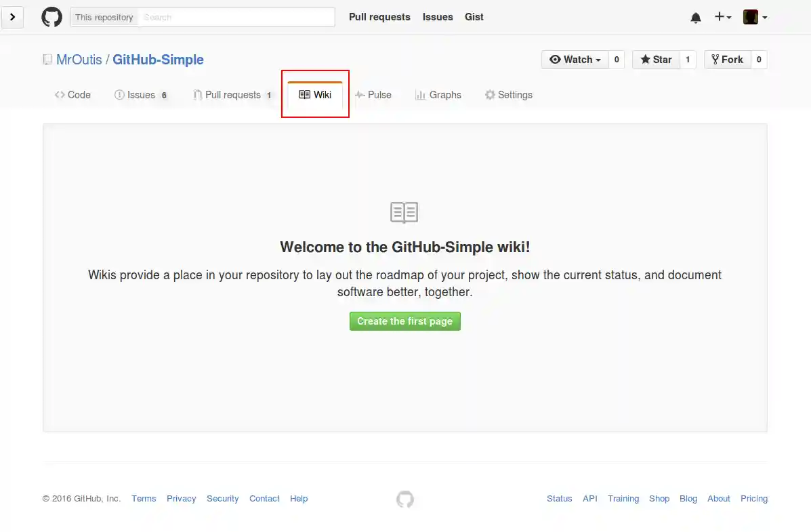Star the GitHub-Simple repository

click(655, 60)
